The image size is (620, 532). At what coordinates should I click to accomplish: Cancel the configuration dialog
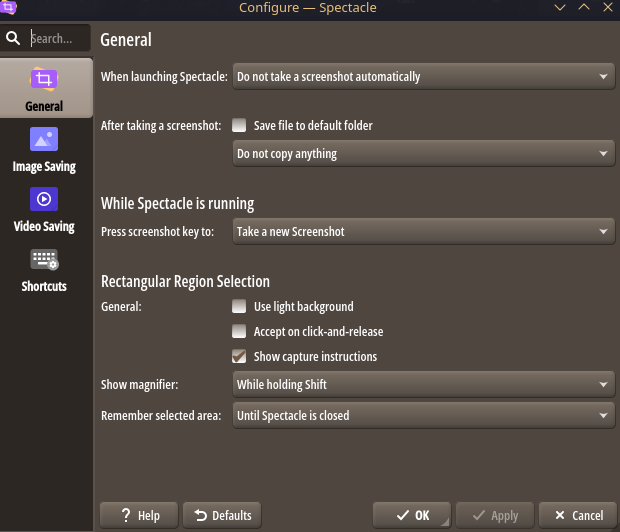tap(578, 515)
